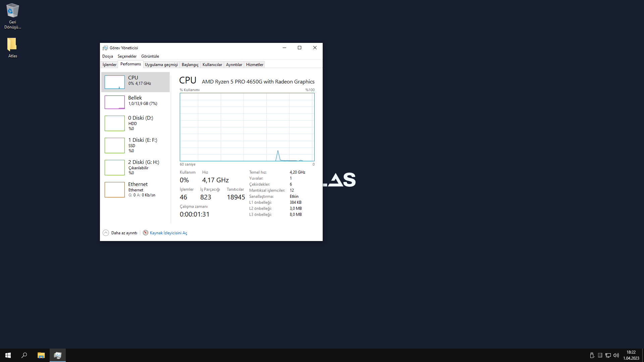
Task: Open the Seçenekler menu
Action: pos(127,56)
